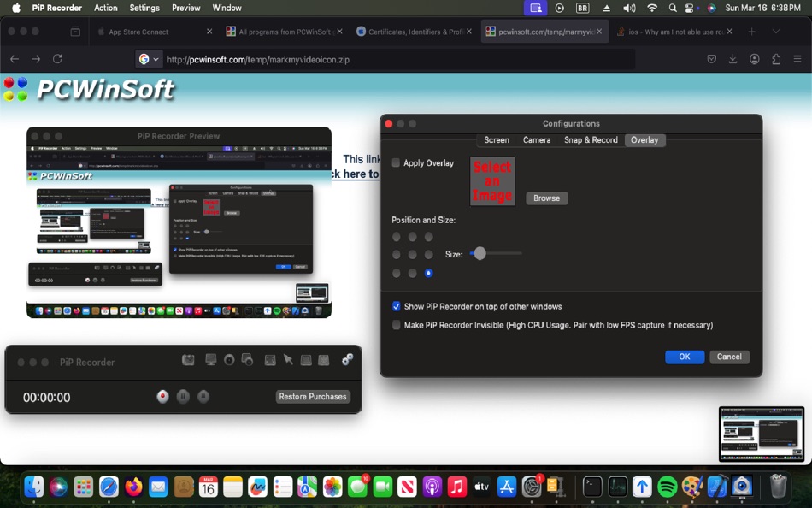Select screen plus camera PiP mode icon
The image size is (812, 508).
[x=248, y=360]
